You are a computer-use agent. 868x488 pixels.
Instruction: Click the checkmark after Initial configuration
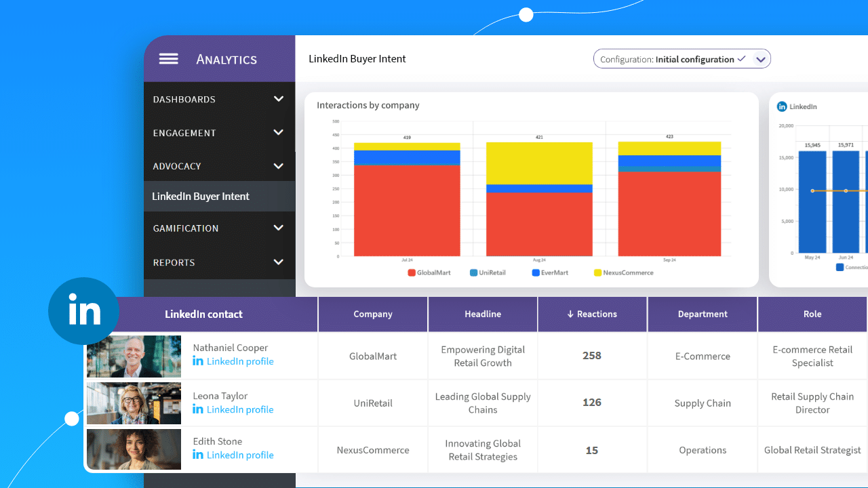(x=742, y=59)
